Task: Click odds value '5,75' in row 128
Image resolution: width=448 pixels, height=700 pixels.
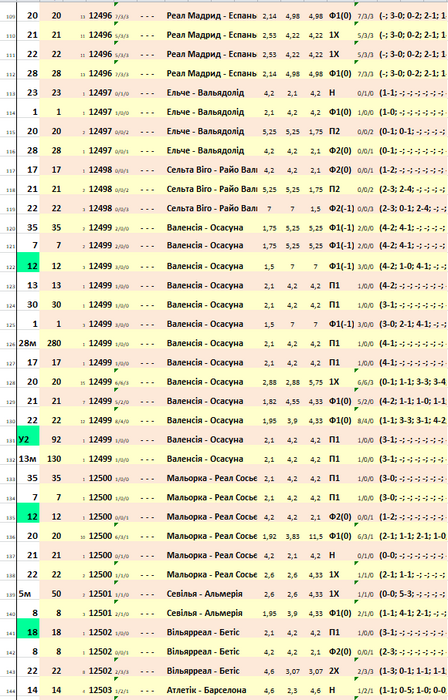Action: click(315, 383)
